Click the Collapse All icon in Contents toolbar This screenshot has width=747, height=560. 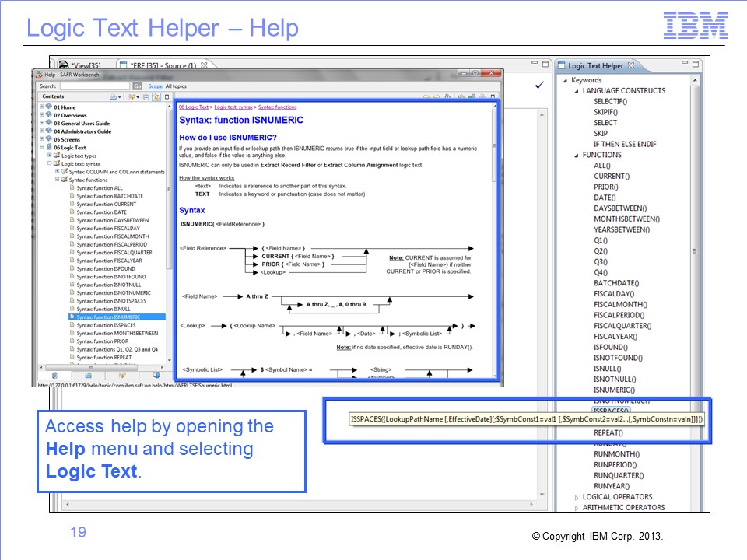[146, 96]
